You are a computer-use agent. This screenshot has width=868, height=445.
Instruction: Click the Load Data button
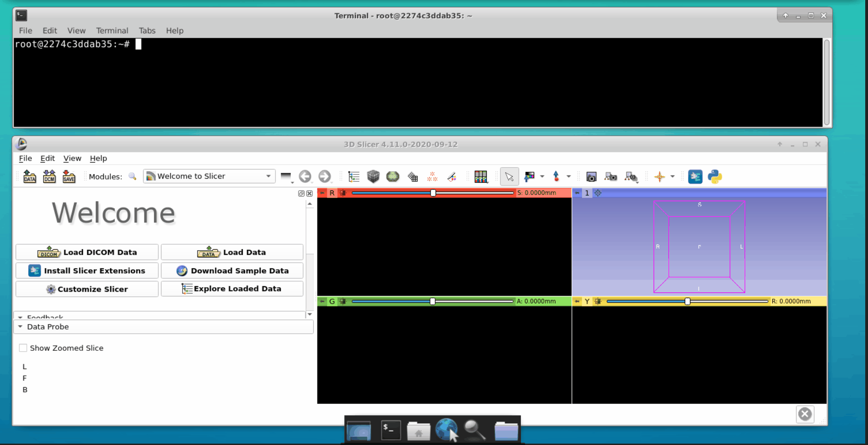click(x=232, y=252)
